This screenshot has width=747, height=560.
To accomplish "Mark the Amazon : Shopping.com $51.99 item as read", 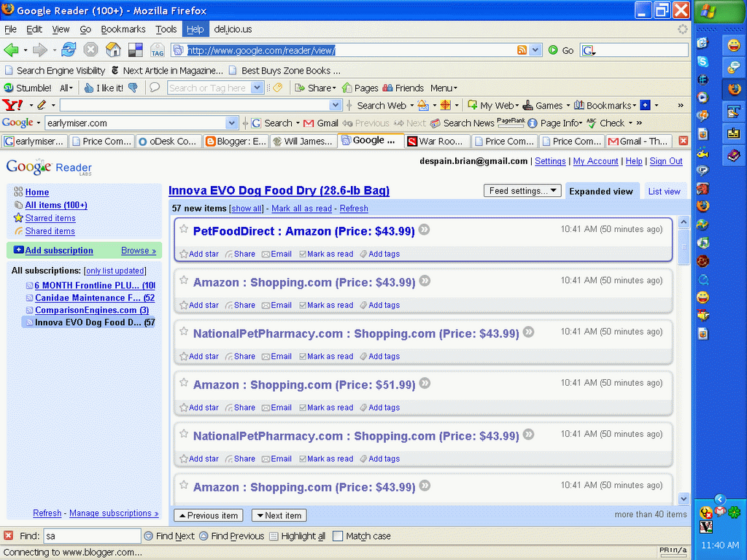I will point(326,408).
